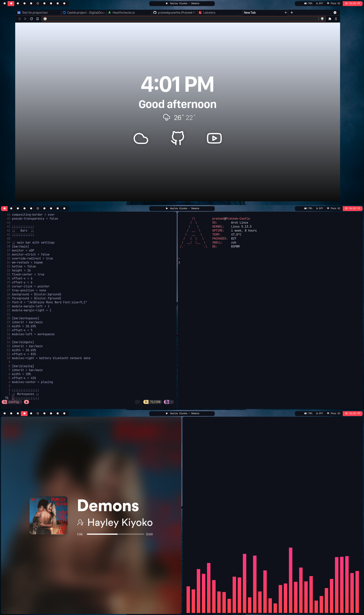364x615 pixels.
Task: Reload the current page
Action: point(31,19)
